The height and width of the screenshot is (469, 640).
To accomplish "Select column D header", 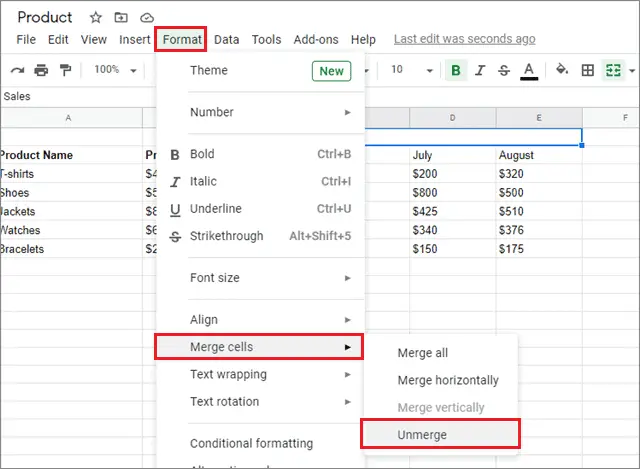I will 453,118.
